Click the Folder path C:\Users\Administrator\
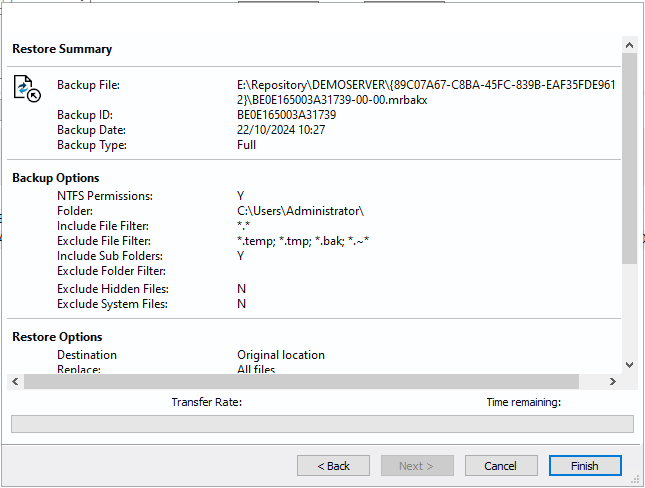This screenshot has height=488, width=645. 293,211
